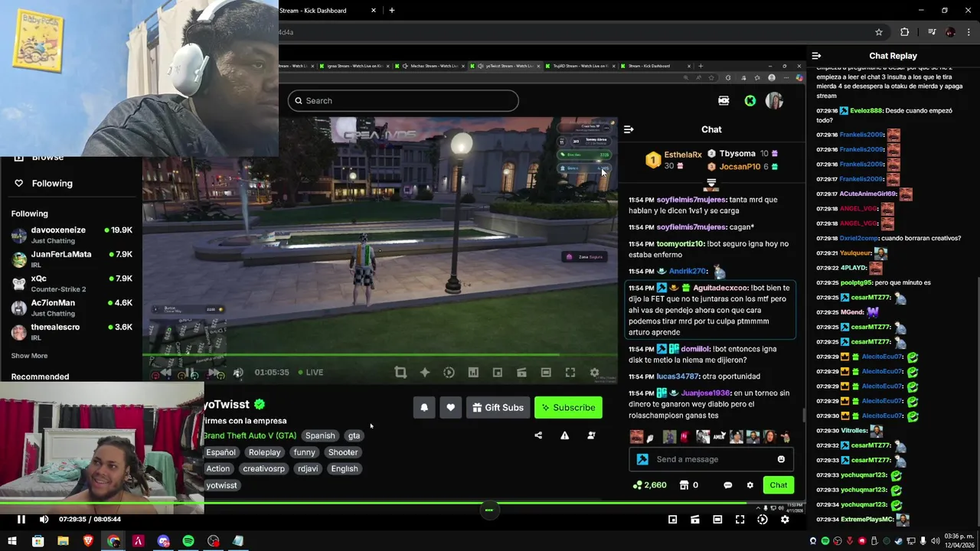Open VOD player settings gear
Image resolution: width=980 pixels, height=551 pixels.
785,520
